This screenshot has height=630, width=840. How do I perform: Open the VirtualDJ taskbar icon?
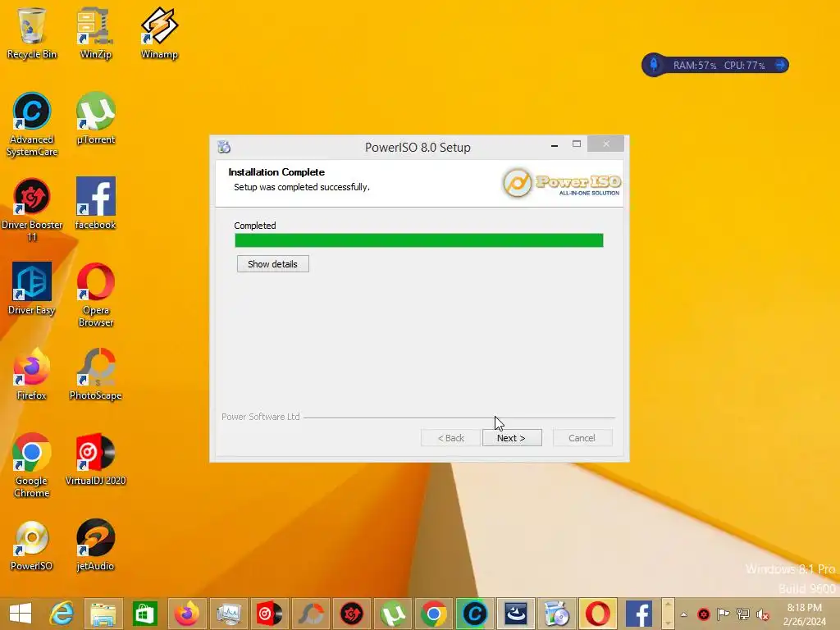click(x=269, y=614)
